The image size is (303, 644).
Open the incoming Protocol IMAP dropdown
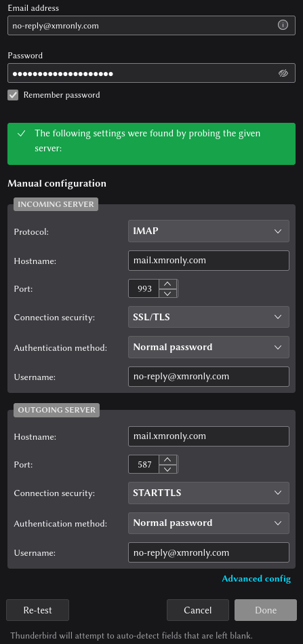coord(208,231)
